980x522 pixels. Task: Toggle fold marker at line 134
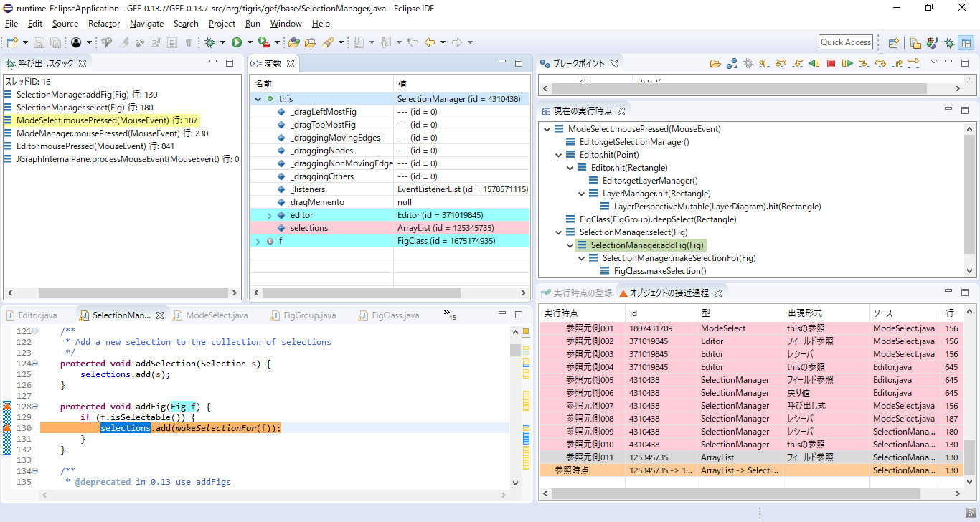point(34,471)
